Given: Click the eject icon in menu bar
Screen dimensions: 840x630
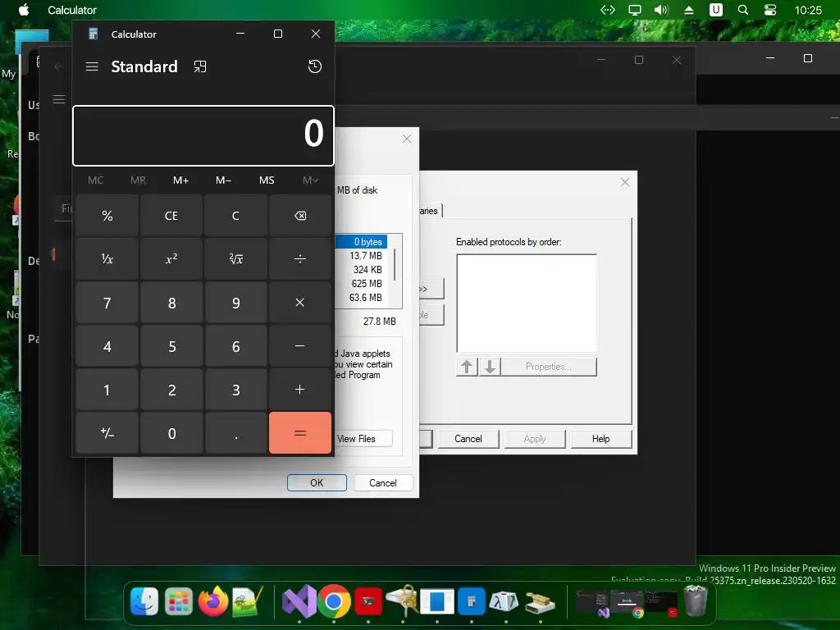Looking at the screenshot, I should [x=689, y=10].
